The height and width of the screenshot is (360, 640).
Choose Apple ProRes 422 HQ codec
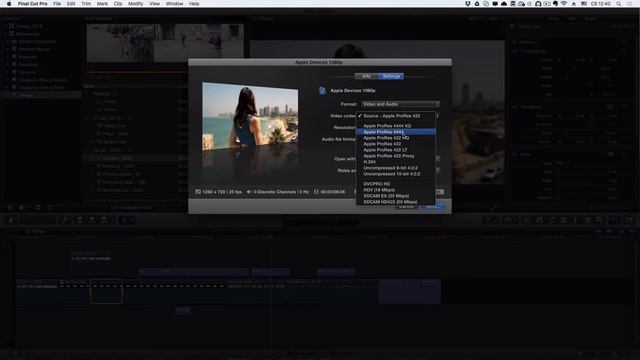(396, 138)
